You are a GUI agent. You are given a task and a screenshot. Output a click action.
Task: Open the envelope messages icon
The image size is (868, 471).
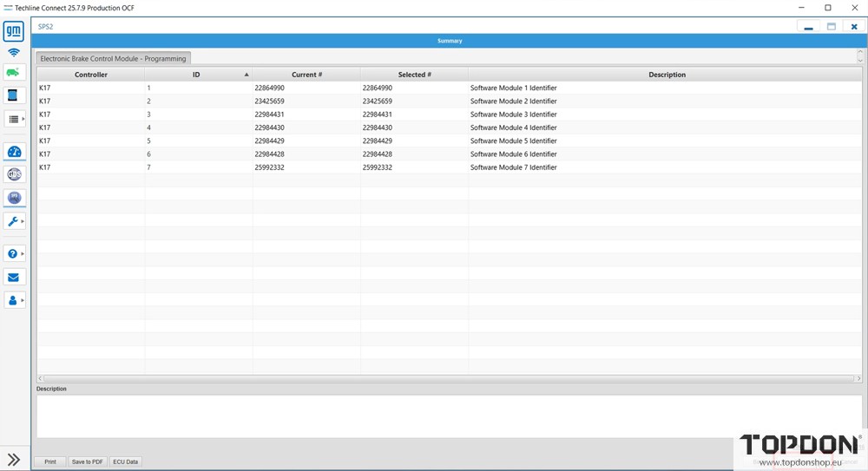click(x=14, y=278)
